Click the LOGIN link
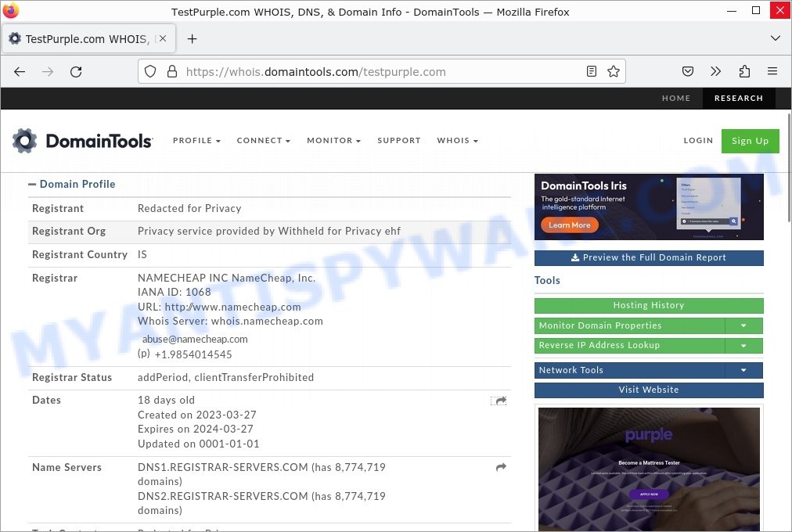Screen dimensions: 792x532 point(698,140)
